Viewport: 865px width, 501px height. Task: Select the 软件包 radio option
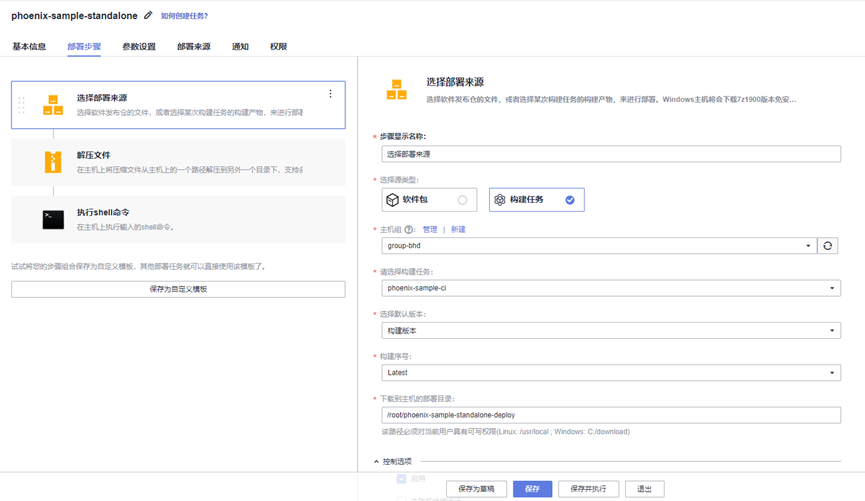(x=462, y=200)
